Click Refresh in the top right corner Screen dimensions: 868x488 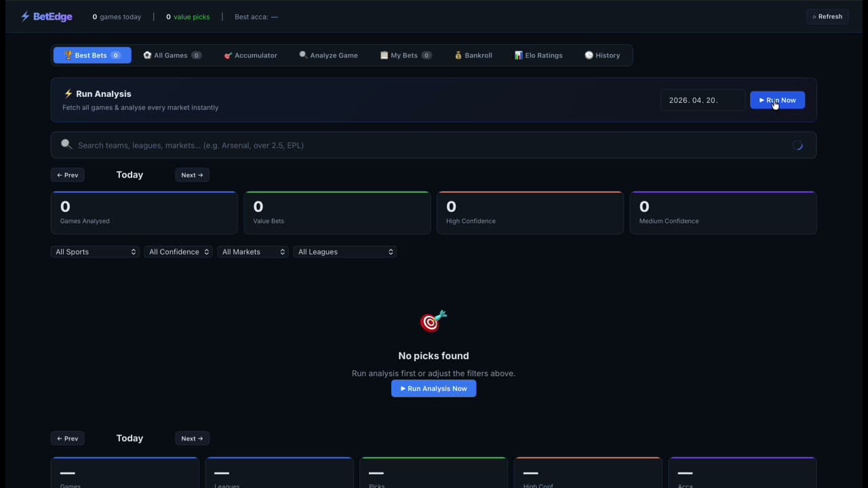(x=827, y=16)
